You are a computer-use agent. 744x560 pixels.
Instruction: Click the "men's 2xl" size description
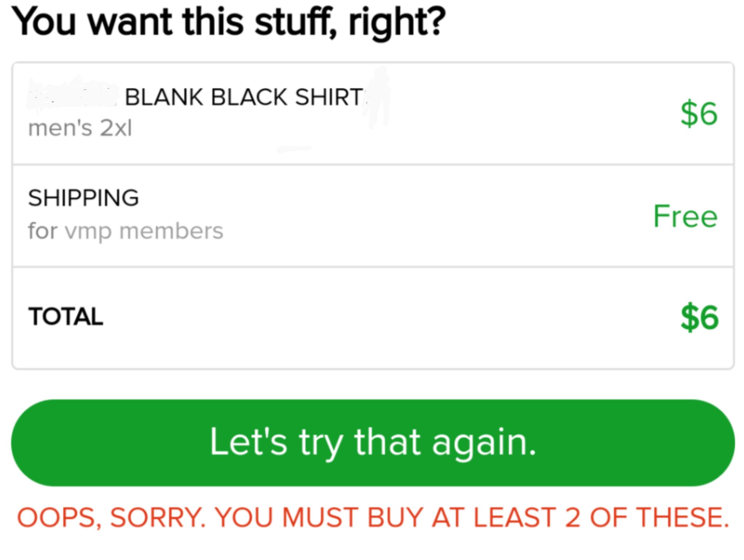point(80,128)
